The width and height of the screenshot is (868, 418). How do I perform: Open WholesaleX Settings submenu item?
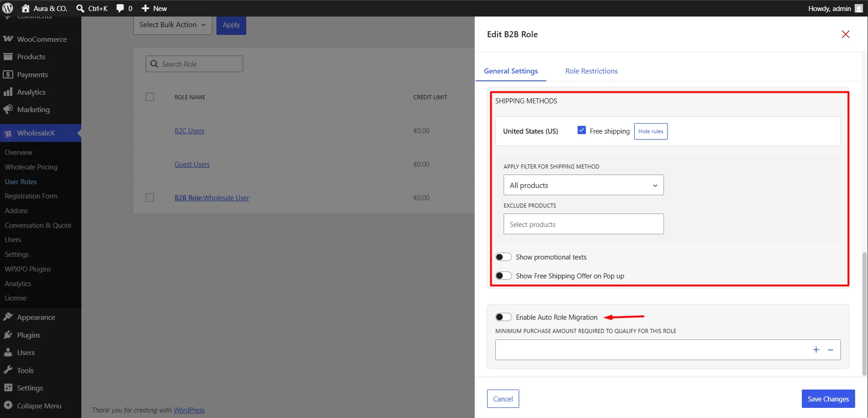pos(17,254)
